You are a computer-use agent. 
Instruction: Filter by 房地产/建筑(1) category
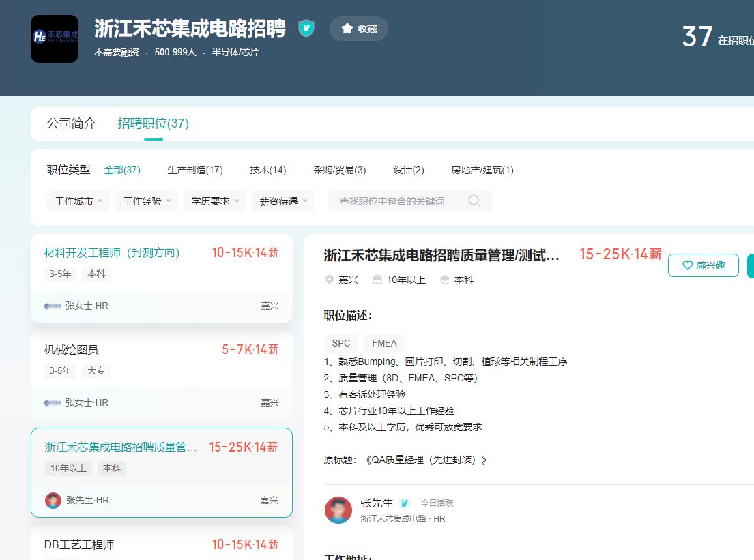coord(482,170)
